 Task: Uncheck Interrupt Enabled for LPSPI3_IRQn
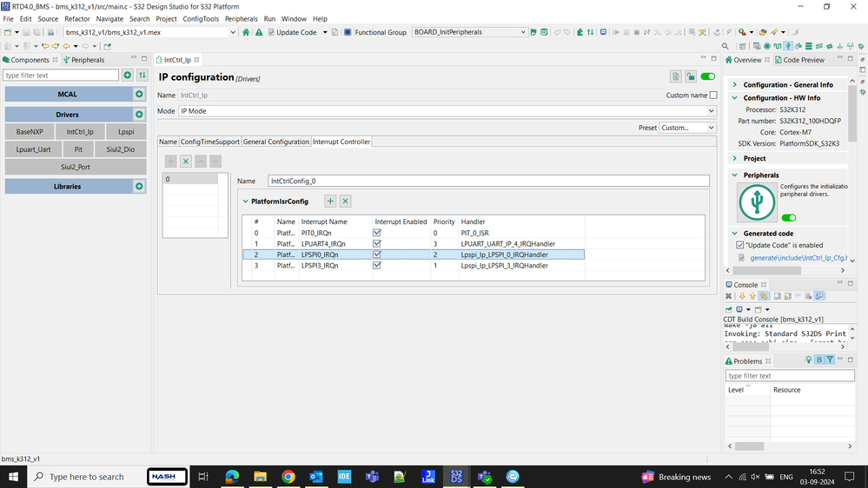[377, 266]
